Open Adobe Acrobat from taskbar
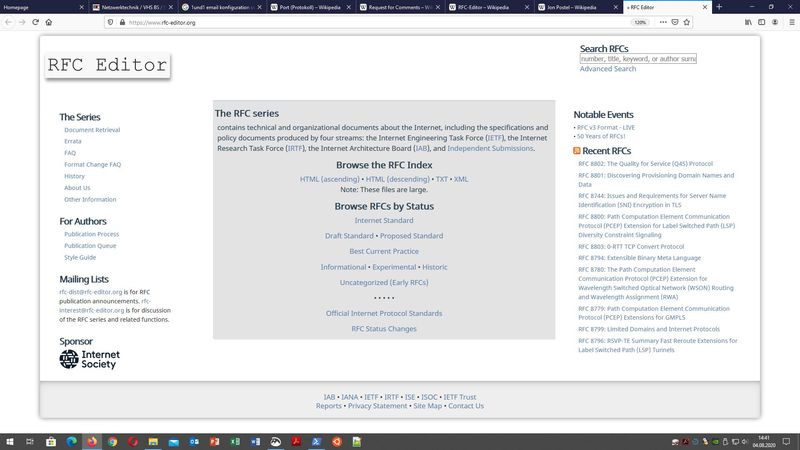The image size is (800, 450). (296, 441)
